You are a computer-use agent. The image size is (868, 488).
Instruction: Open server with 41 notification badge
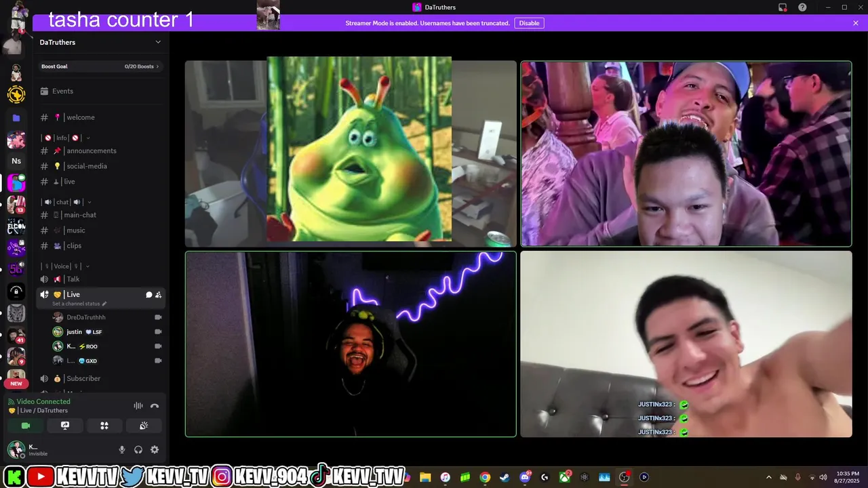coord(16,335)
